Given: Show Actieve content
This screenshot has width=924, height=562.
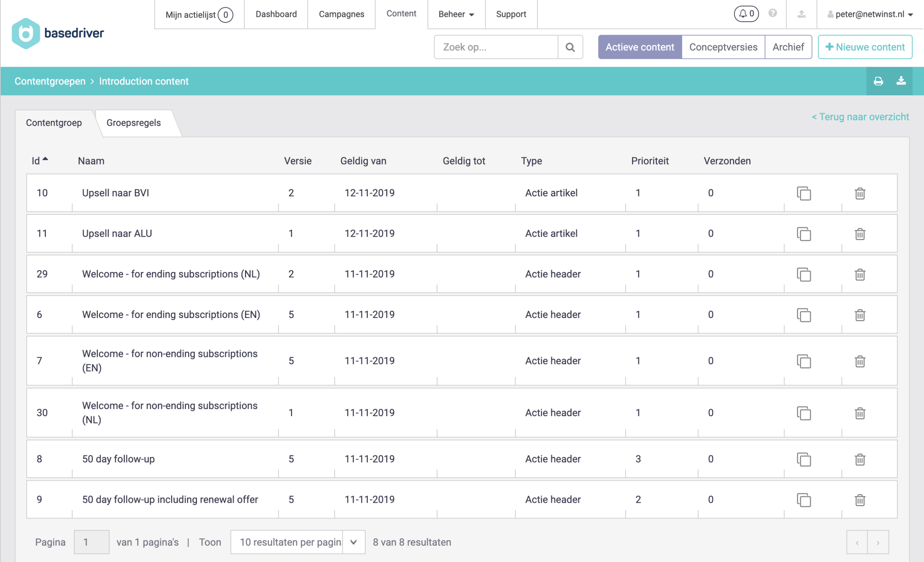Looking at the screenshot, I should [640, 47].
